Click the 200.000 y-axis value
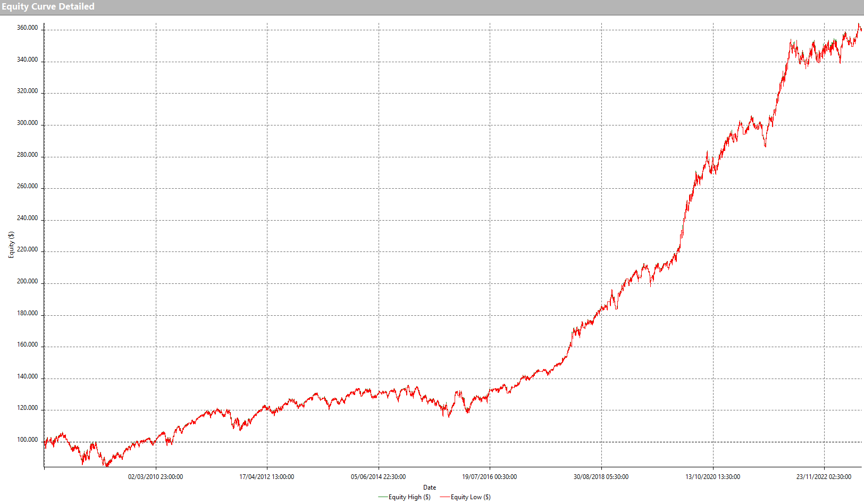Image resolution: width=864 pixels, height=504 pixels. point(28,281)
